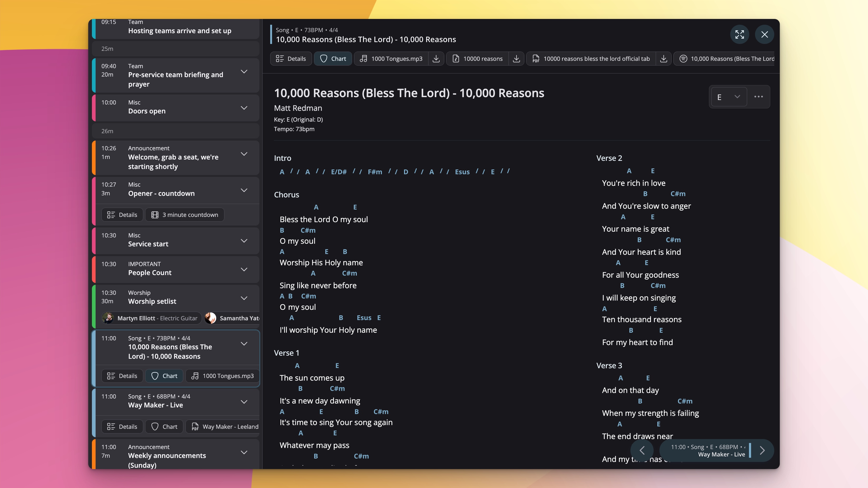868x488 pixels.
Task: Collapse the 10,000 Reasons song item
Action: (244, 344)
